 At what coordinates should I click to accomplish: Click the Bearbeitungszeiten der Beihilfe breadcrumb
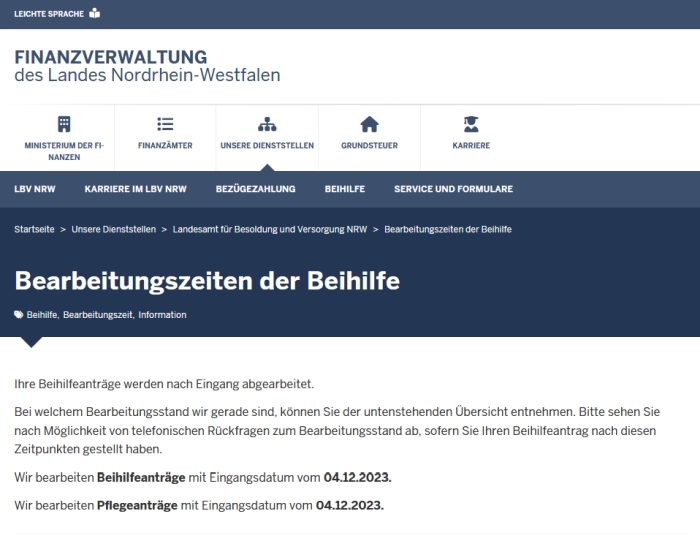pos(447,229)
